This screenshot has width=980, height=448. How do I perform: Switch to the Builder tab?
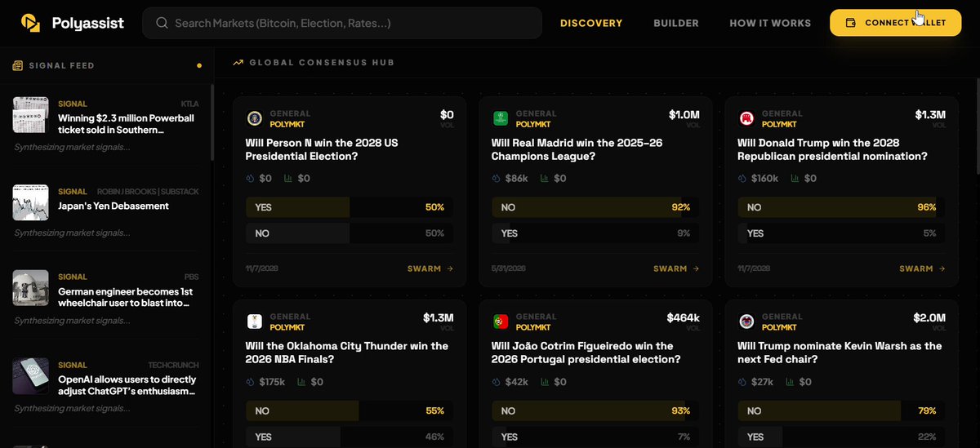click(x=676, y=23)
